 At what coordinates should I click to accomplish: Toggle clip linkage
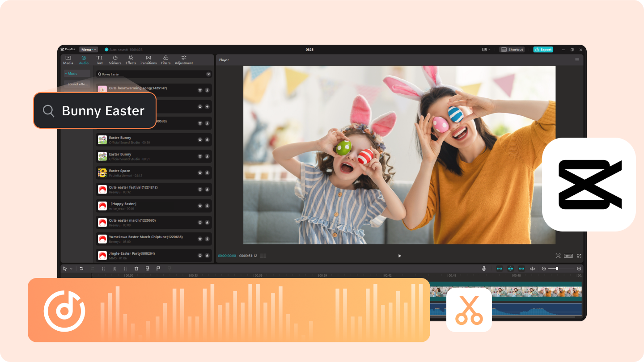point(521,269)
